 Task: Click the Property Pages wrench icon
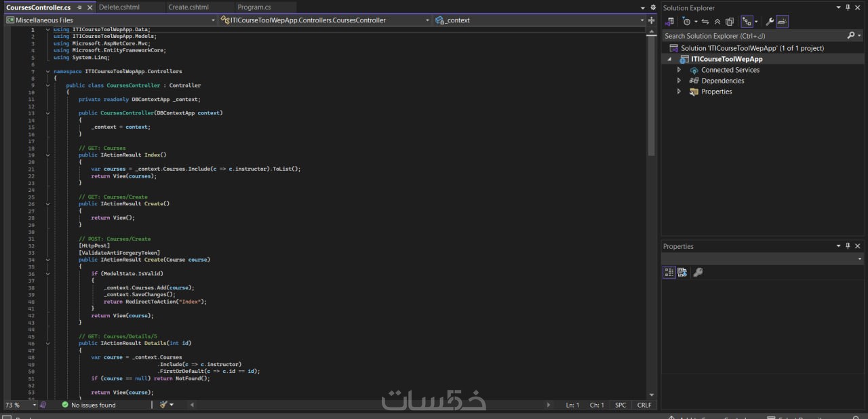(698, 272)
